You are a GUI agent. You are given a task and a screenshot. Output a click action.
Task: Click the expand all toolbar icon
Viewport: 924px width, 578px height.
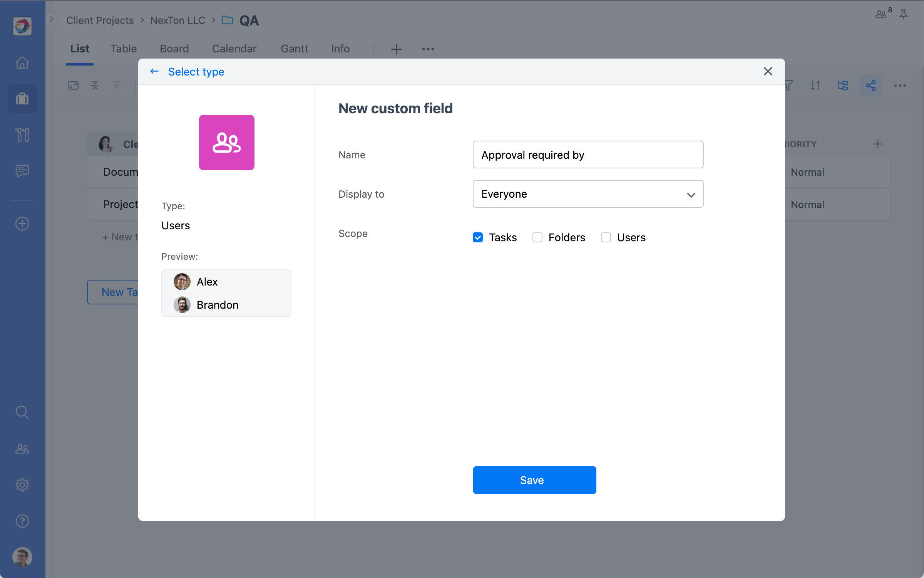[x=116, y=85]
